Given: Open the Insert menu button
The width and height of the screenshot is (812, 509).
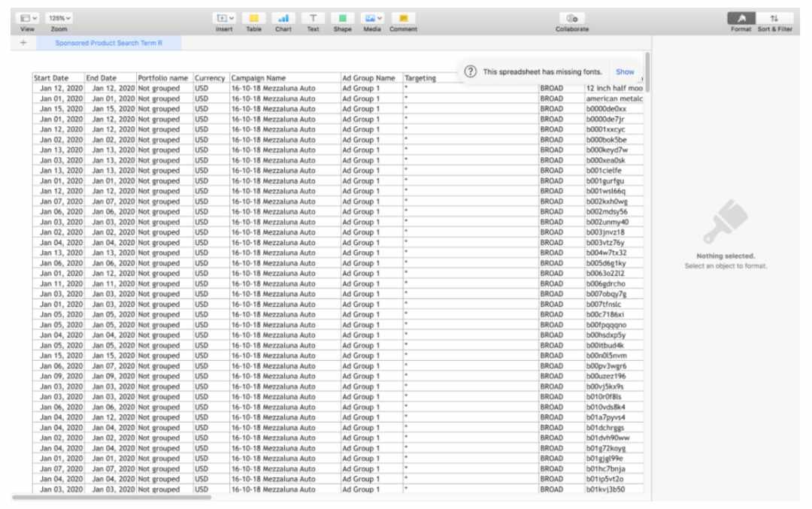Looking at the screenshot, I should click(224, 18).
